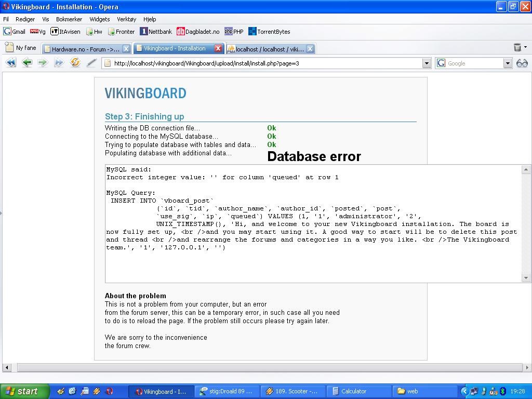Image resolution: width=532 pixels, height=399 pixels.
Task: Click the Bluetooth tray icon
Action: pyautogui.click(x=503, y=392)
